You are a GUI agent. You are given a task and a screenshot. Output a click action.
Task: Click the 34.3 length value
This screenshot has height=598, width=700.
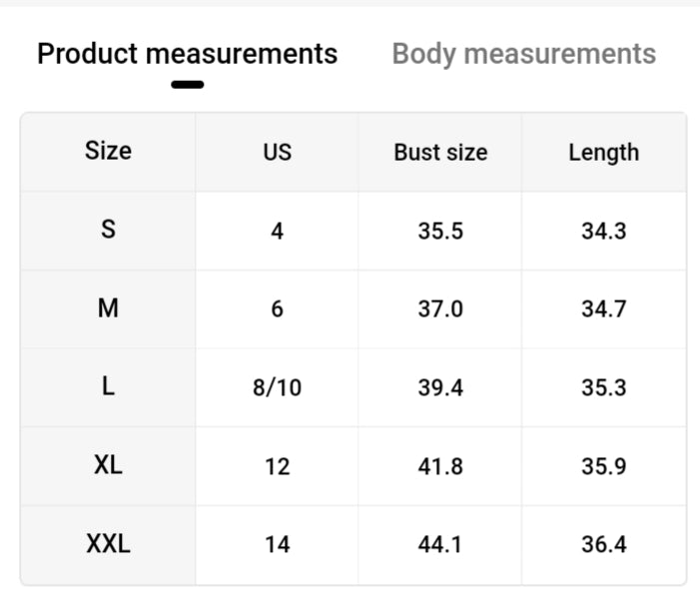(603, 231)
